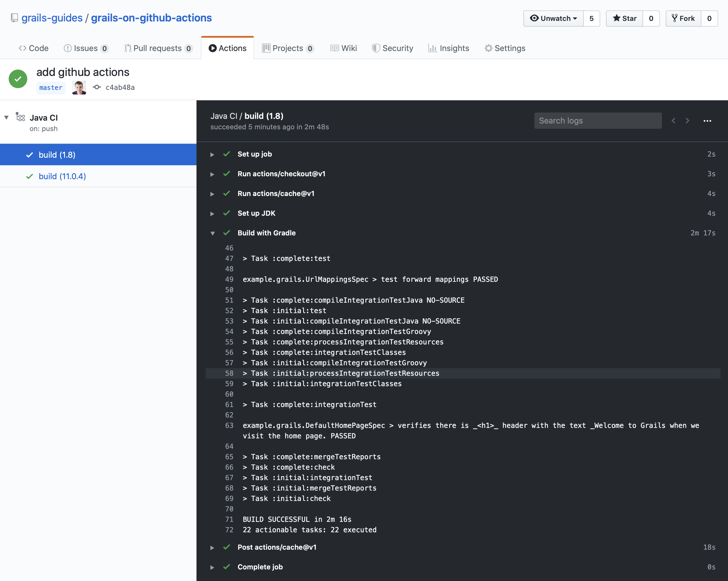Image resolution: width=728 pixels, height=581 pixels.
Task: Open the Settings tab
Action: 505,48
